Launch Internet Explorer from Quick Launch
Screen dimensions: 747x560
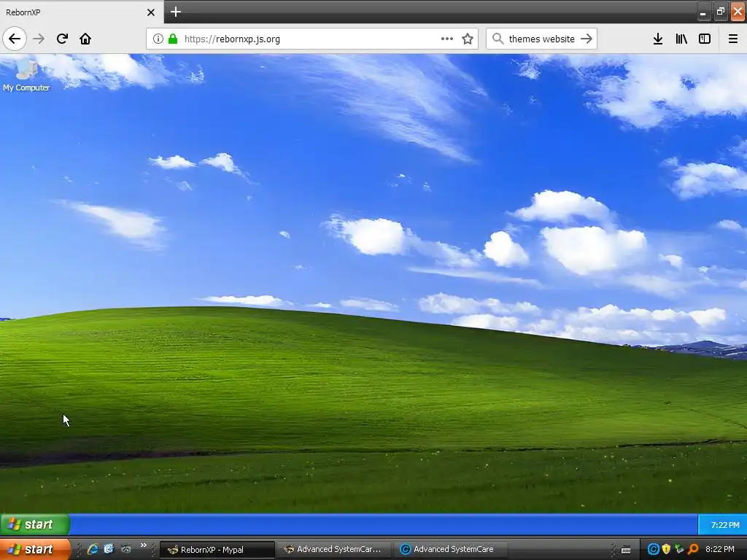93,549
